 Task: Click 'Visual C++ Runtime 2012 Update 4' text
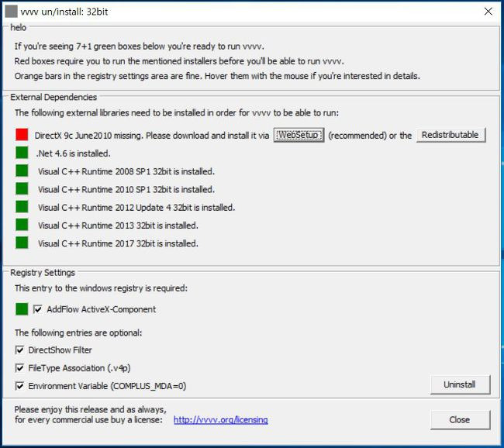[x=105, y=208]
